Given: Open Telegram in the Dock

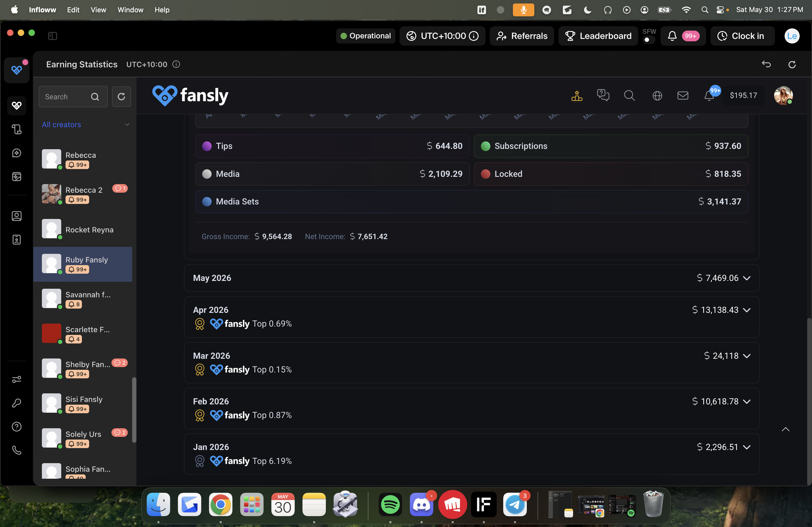Looking at the screenshot, I should [x=514, y=504].
